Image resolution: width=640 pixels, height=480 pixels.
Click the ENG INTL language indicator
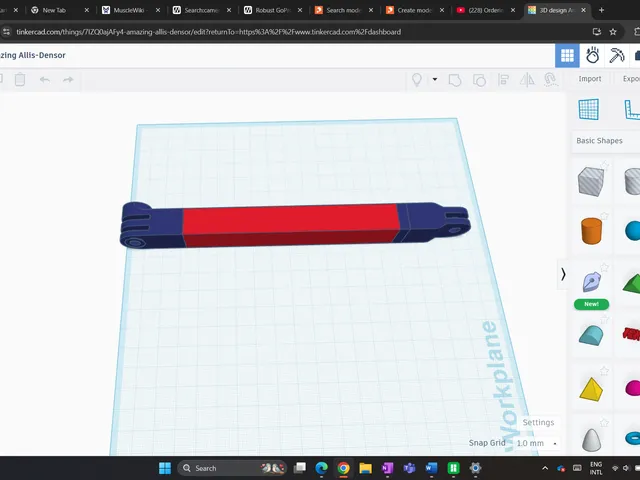pos(596,468)
